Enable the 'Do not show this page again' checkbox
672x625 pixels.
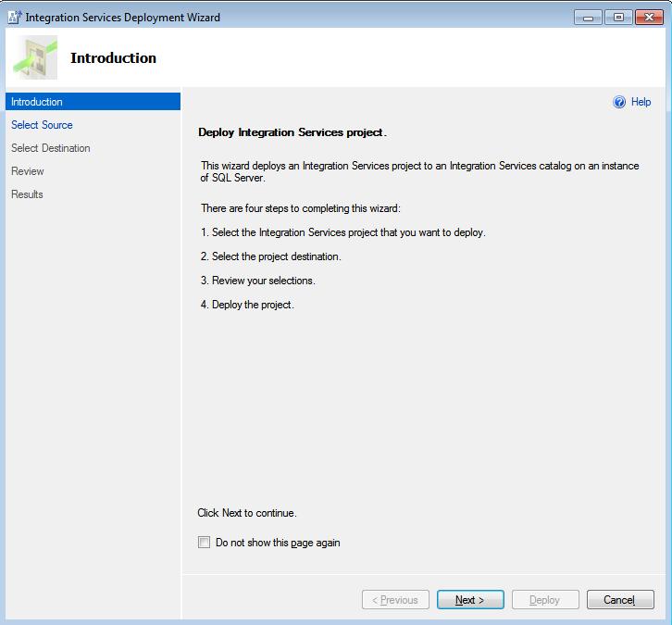205,543
